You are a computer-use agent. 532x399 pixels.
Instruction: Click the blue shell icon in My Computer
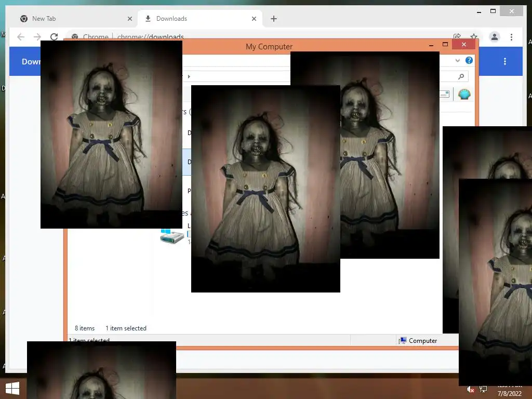click(464, 94)
